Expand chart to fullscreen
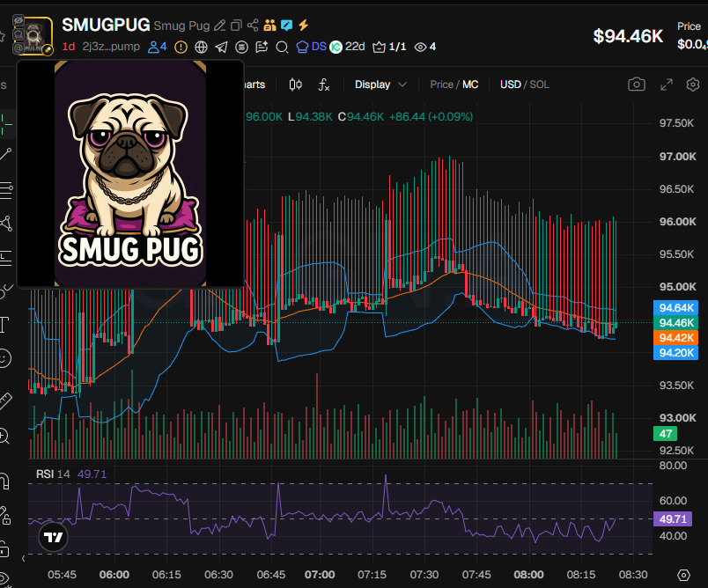The width and height of the screenshot is (708, 588). click(x=667, y=85)
